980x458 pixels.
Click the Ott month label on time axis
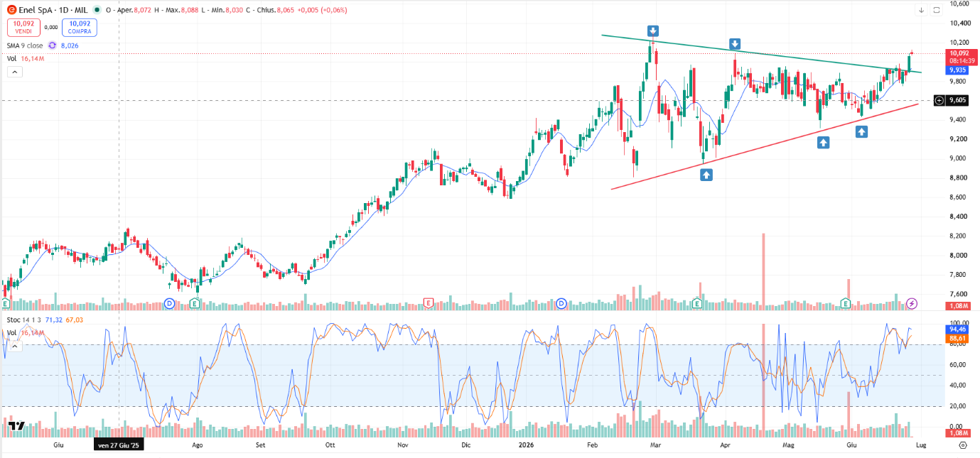[x=330, y=445]
